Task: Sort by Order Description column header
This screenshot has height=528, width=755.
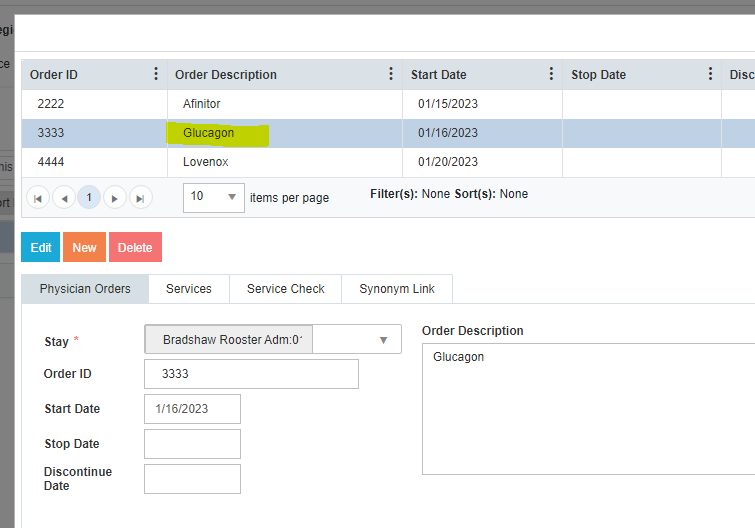Action: [225, 75]
